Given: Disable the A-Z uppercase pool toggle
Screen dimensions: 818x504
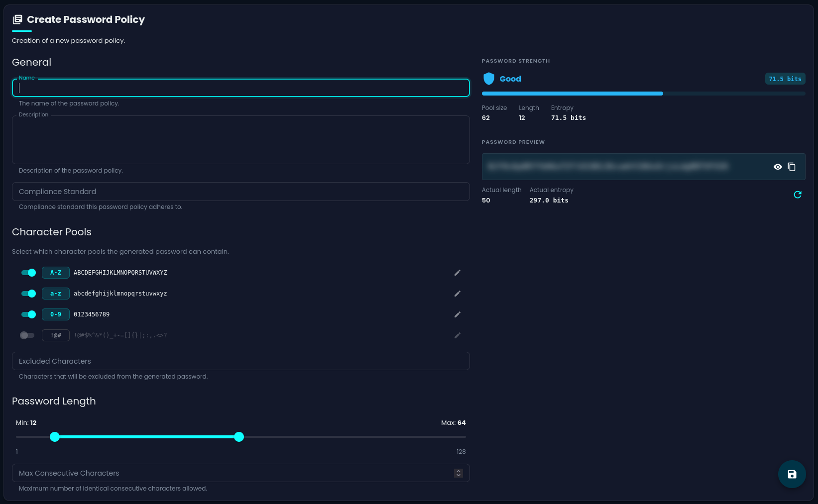Looking at the screenshot, I should [x=28, y=273].
